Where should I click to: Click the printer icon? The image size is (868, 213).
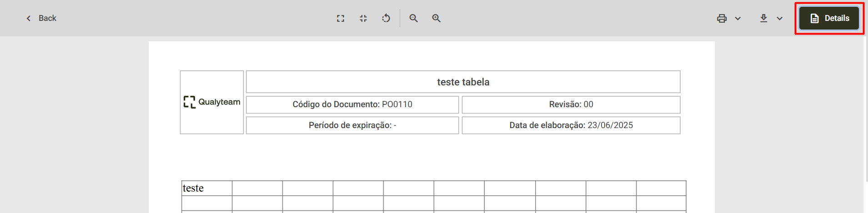coord(722,18)
